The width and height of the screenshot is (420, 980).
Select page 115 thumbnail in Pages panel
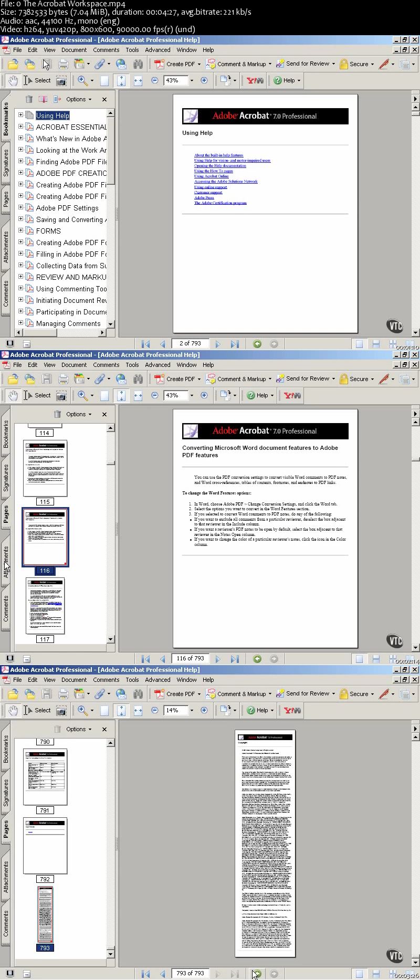pos(45,468)
